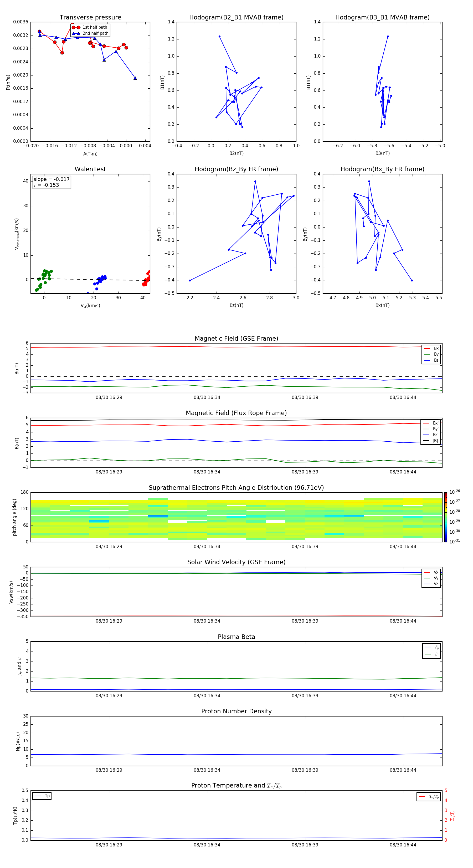This screenshot has height=868, width=473.
Task: Click the 'r = -0.153' annotation
Action: click(46, 185)
